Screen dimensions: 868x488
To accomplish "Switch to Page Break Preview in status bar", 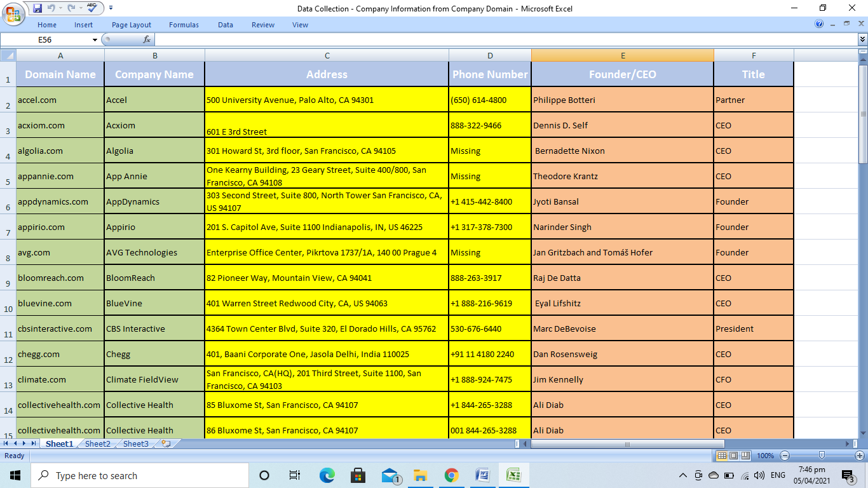I will [745, 456].
